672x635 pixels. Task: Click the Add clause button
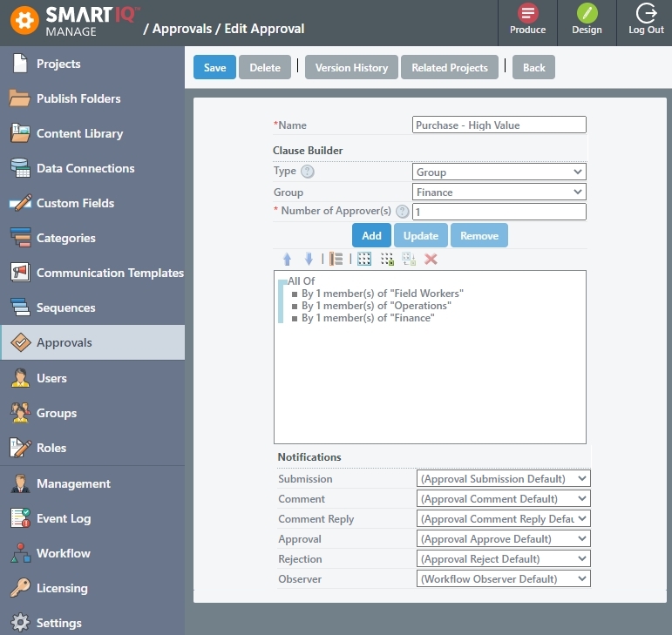click(371, 235)
